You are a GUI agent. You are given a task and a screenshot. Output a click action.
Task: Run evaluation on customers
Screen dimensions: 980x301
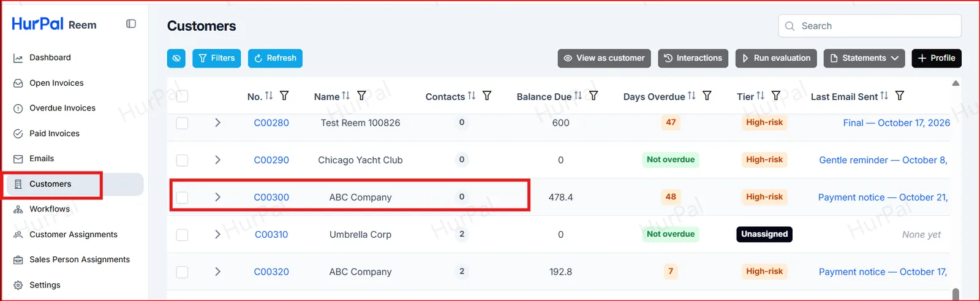tap(776, 58)
